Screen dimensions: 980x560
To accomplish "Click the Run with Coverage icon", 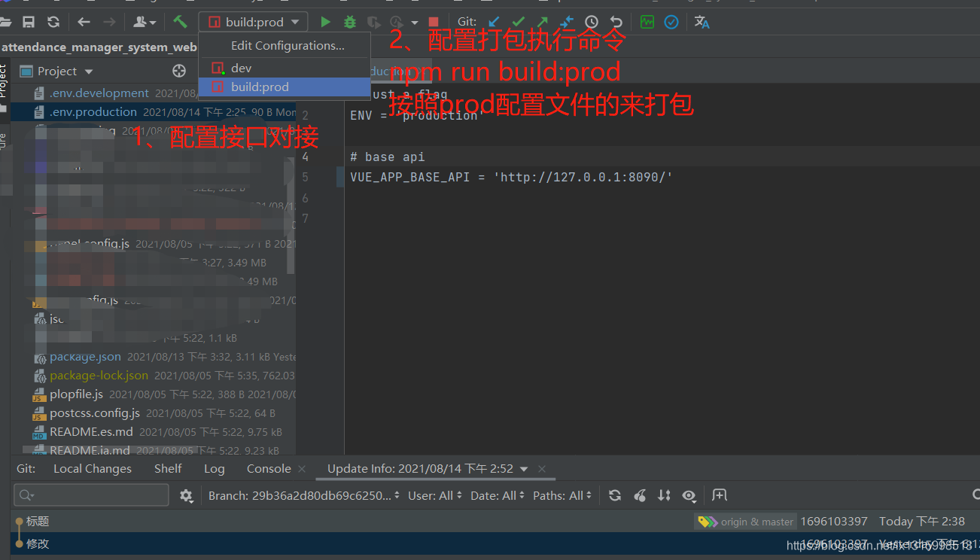I will 374,22.
